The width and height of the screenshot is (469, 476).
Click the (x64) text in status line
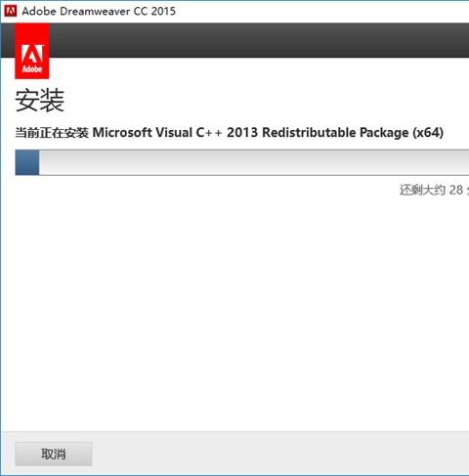[428, 133]
